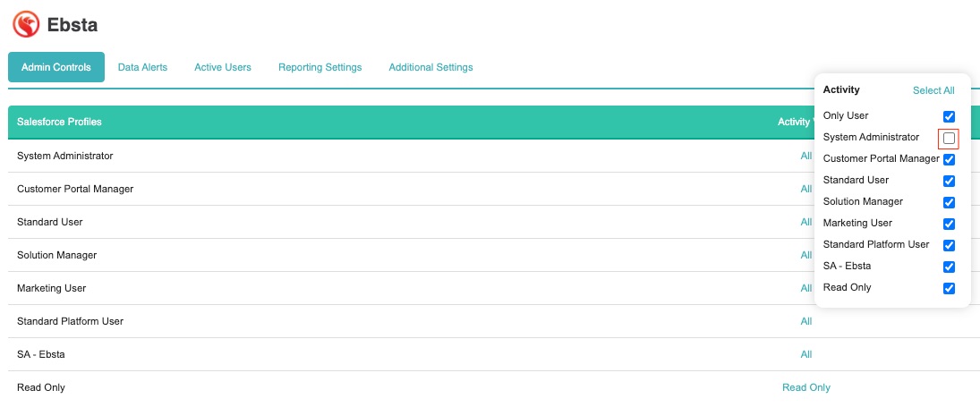The image size is (980, 407).
Task: Uncheck the Standard User checkbox
Action: pos(949,181)
